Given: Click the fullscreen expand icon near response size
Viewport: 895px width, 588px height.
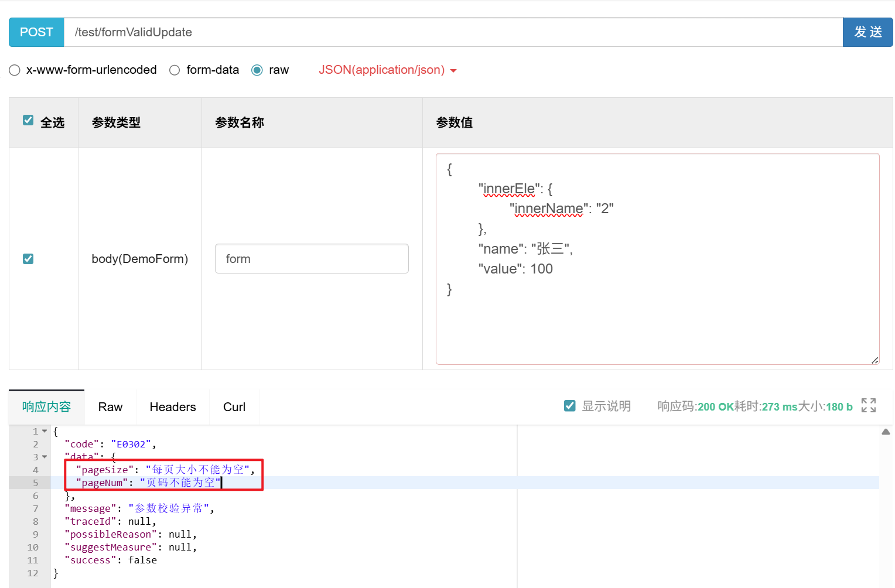Looking at the screenshot, I should [x=869, y=405].
